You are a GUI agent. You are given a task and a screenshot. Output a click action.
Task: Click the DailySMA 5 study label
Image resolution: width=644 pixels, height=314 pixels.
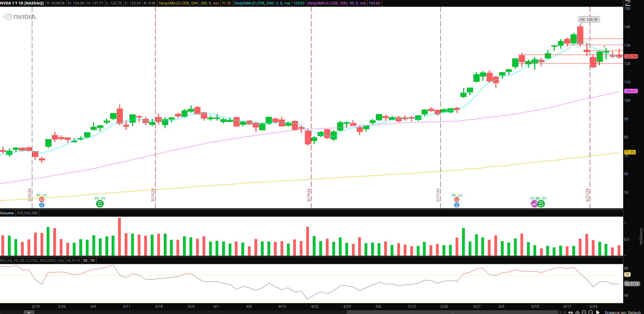pos(262,3)
